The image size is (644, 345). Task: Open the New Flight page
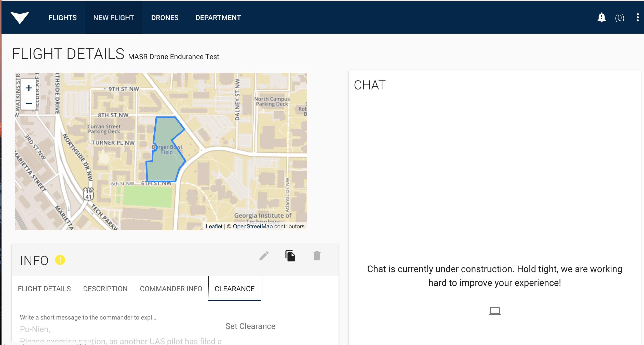coord(114,18)
